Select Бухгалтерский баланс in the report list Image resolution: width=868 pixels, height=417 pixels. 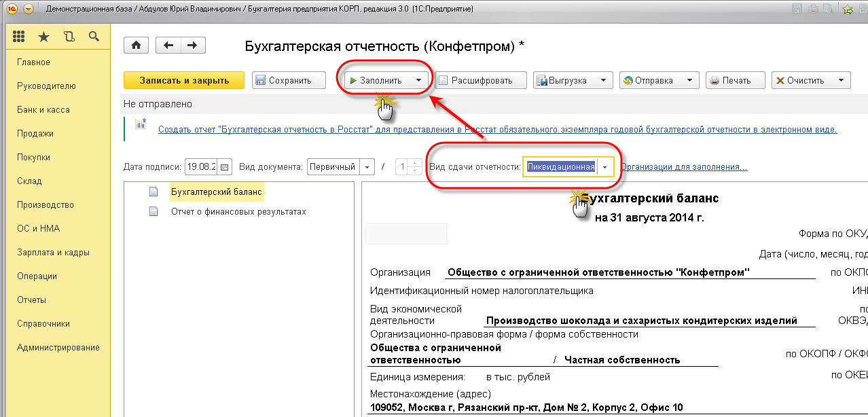(x=216, y=192)
